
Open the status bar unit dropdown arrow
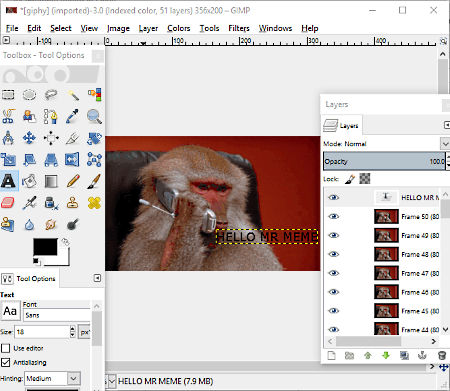tap(112, 381)
